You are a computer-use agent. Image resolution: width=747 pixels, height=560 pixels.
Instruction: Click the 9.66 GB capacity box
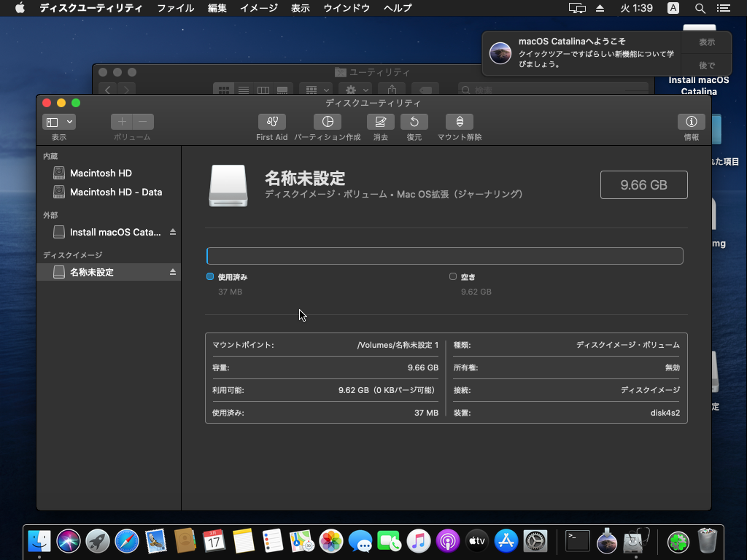pyautogui.click(x=643, y=184)
